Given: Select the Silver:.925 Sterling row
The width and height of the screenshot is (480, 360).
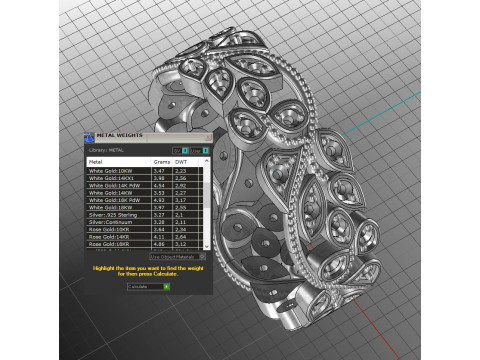Looking at the screenshot, I should (x=144, y=215).
